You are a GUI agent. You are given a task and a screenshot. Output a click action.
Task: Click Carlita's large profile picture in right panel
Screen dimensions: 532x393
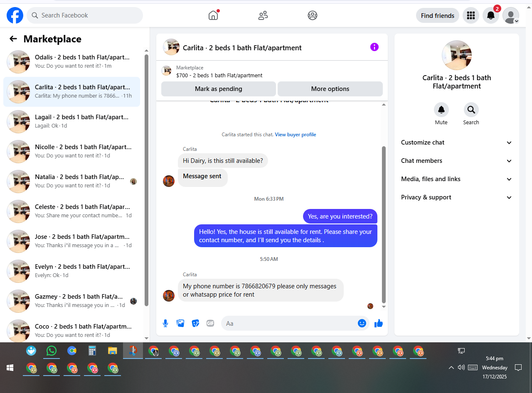(457, 55)
